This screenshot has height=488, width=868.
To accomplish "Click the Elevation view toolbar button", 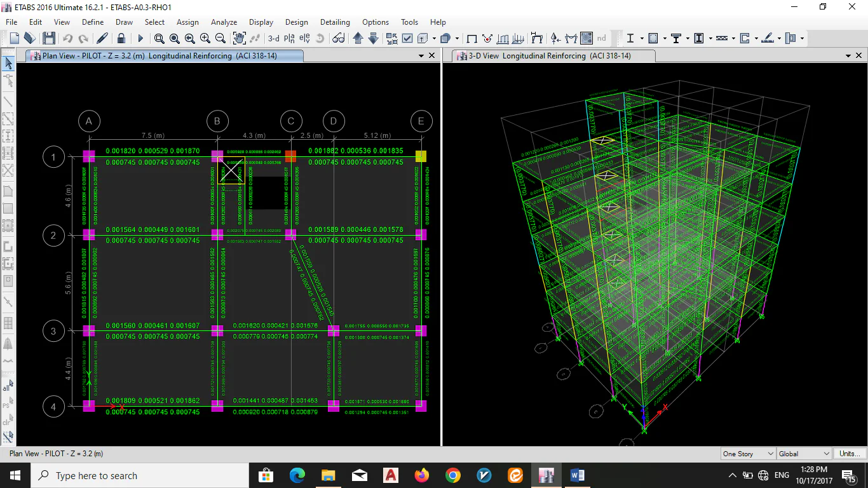I will click(304, 38).
